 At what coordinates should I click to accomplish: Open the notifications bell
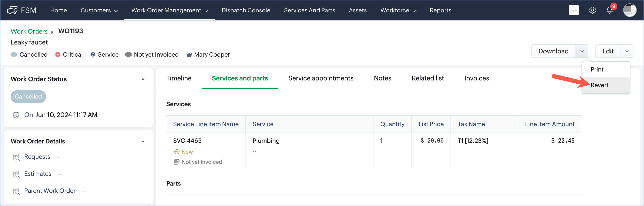tap(609, 10)
